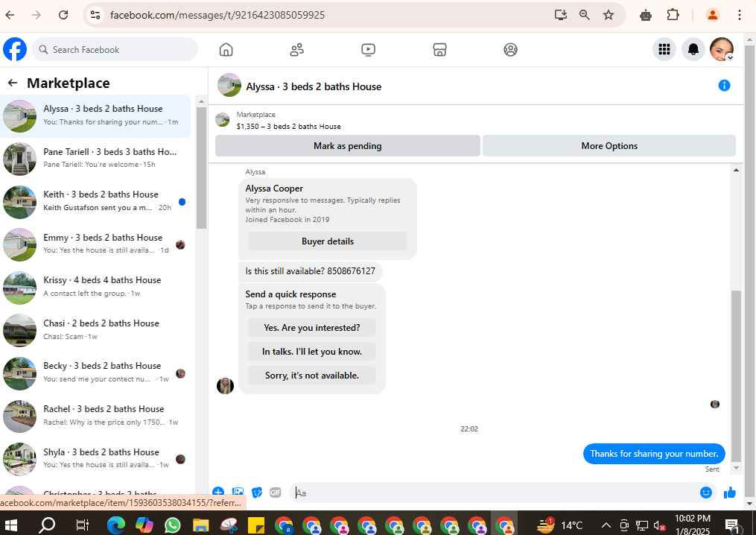756x535 pixels.
Task: Open Microsoft Edge from the taskbar
Action: pyautogui.click(x=116, y=525)
